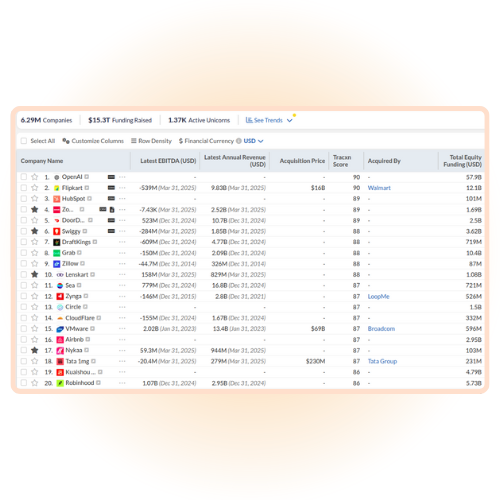500x500 pixels.
Task: Sort by Company Name column header
Action: 42,161
